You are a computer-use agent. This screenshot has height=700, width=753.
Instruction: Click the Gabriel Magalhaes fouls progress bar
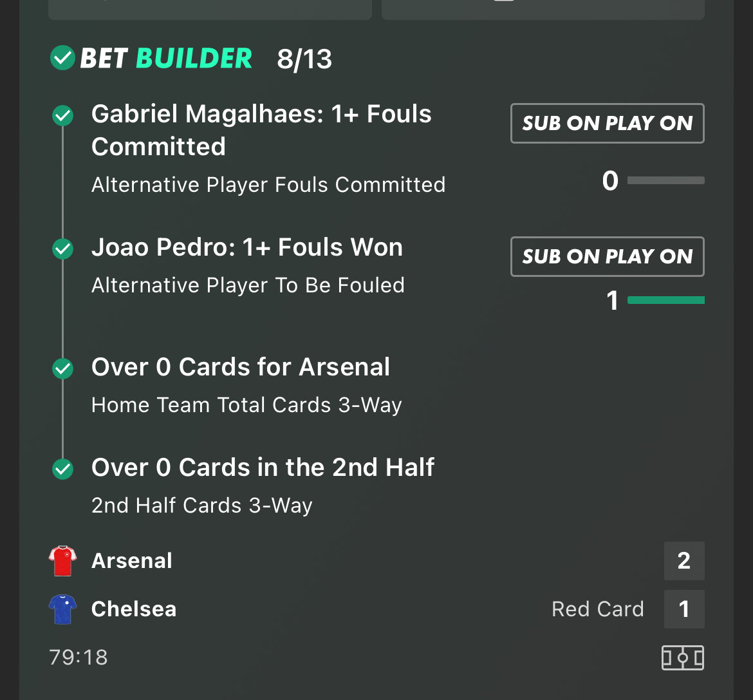(x=665, y=181)
